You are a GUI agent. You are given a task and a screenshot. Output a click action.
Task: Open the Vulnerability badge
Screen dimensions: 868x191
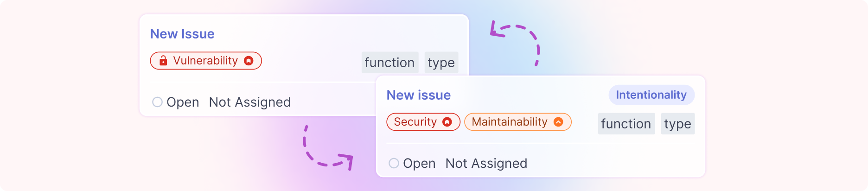[x=206, y=61]
